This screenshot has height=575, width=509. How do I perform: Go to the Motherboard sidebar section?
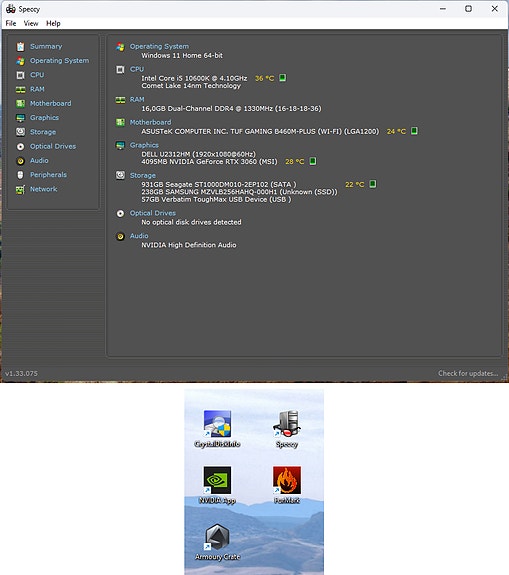click(x=51, y=103)
